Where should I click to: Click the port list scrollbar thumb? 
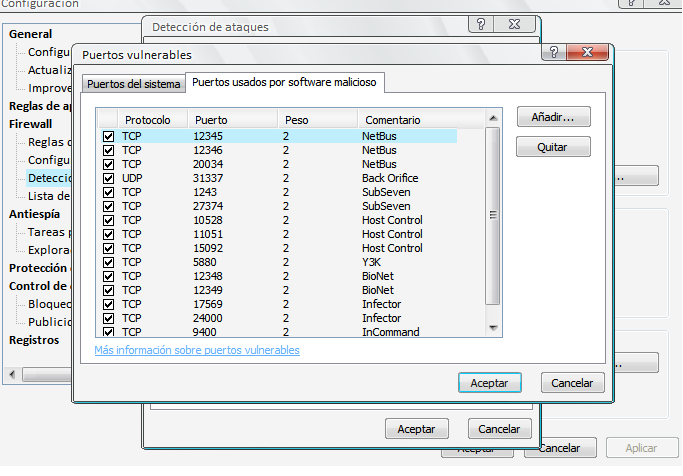[493, 216]
